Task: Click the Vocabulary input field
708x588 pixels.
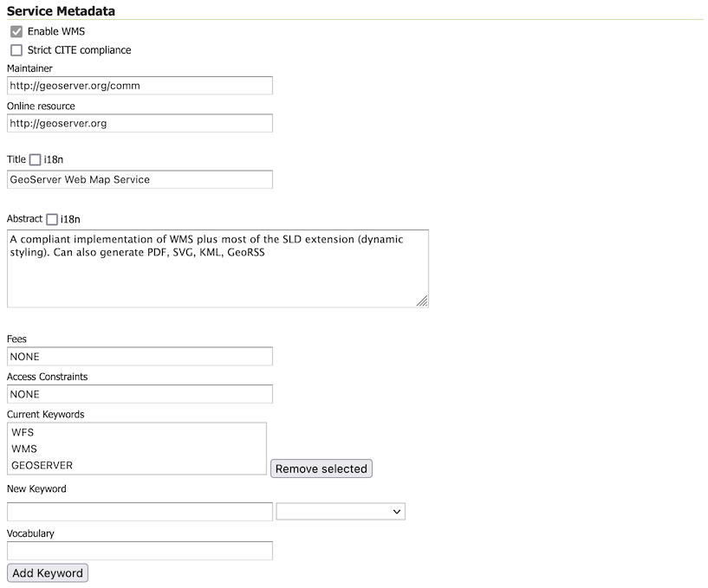Action: coord(140,550)
